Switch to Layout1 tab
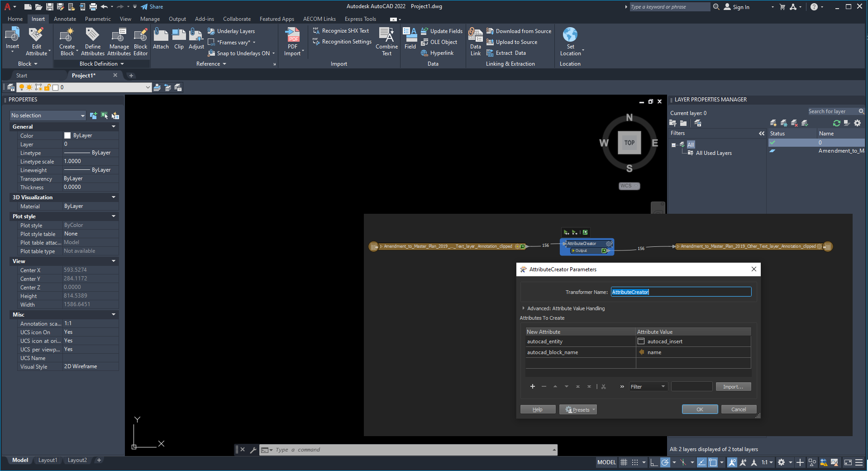The height and width of the screenshot is (471, 868). [x=48, y=460]
